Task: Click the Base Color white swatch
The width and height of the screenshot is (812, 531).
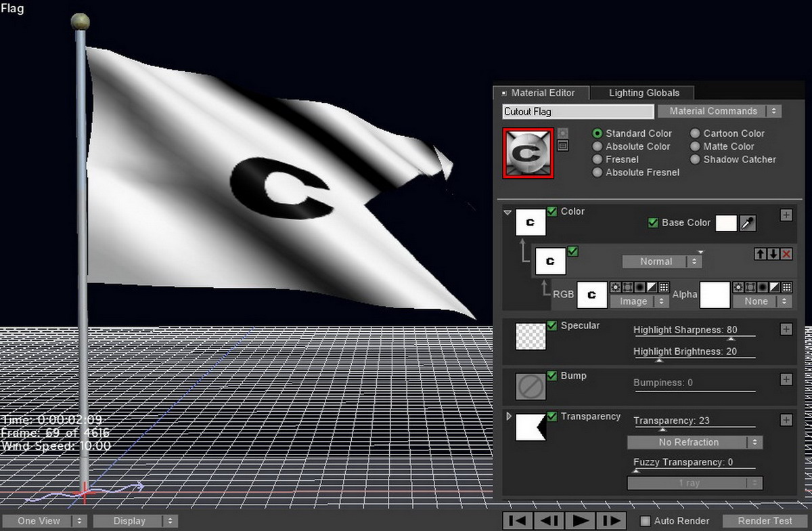Action: [x=726, y=223]
